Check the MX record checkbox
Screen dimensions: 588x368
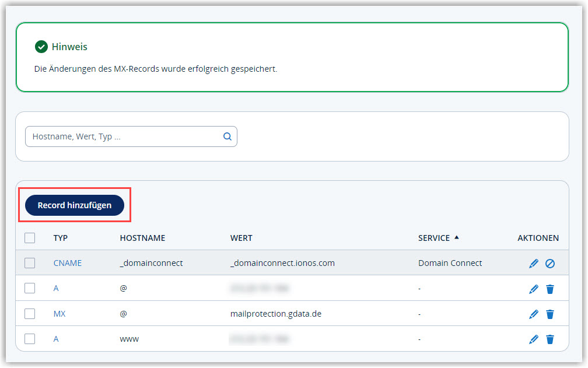tap(30, 314)
